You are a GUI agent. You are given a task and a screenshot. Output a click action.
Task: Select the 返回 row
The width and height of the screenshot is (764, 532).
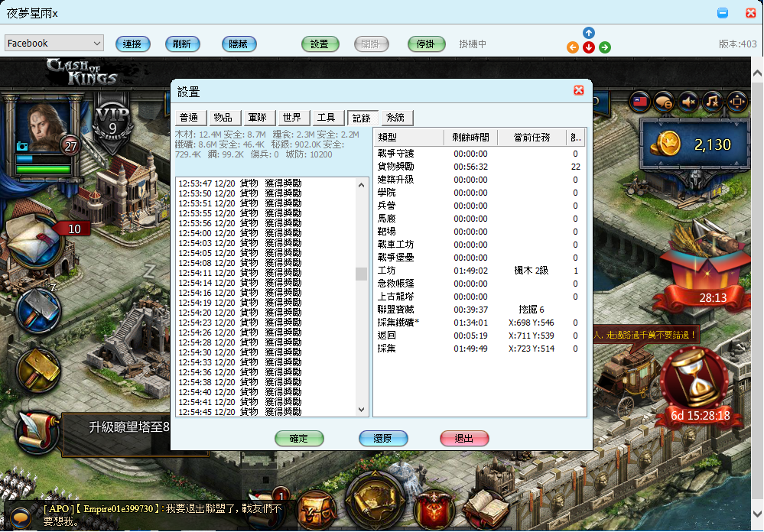(480, 336)
